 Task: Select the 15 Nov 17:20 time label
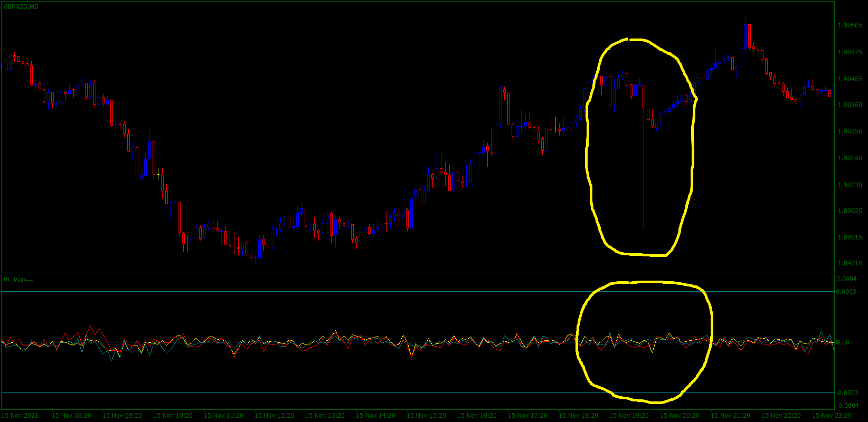tap(527, 416)
